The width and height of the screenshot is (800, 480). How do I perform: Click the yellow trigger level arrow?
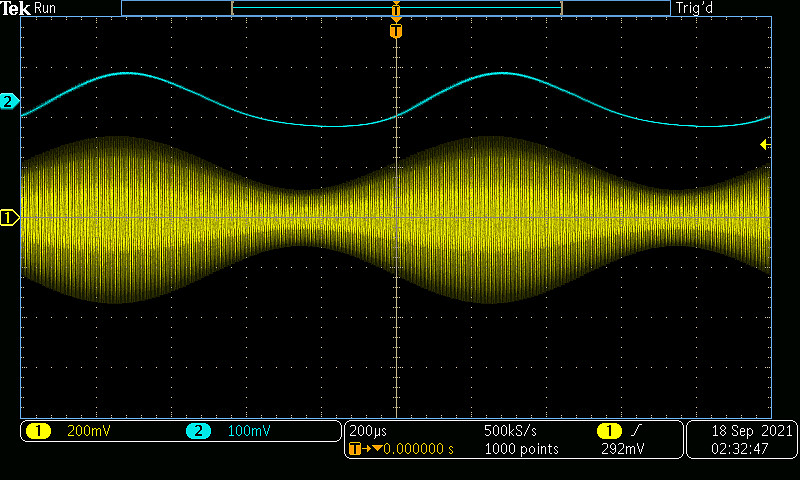pyautogui.click(x=765, y=144)
